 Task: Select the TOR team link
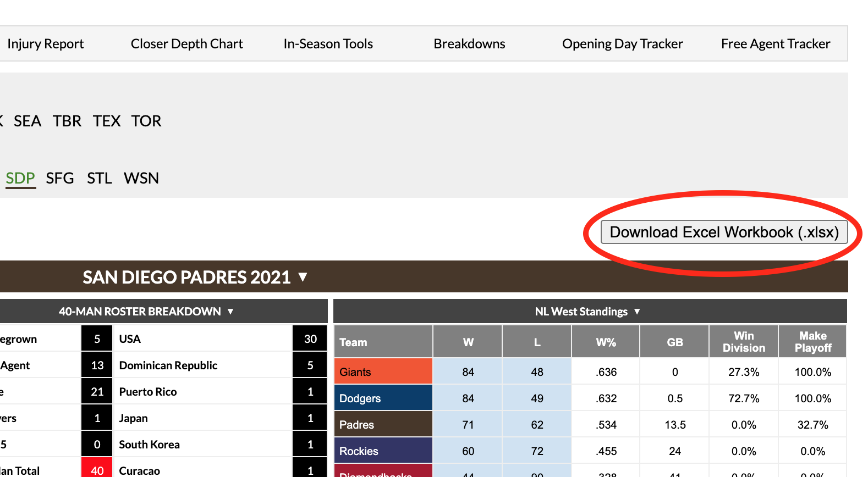pyautogui.click(x=146, y=121)
